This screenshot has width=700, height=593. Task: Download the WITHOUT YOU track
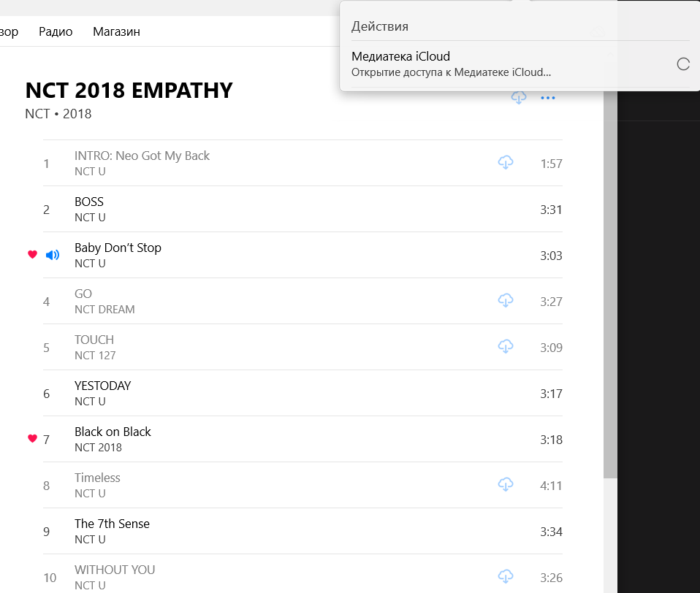point(505,577)
